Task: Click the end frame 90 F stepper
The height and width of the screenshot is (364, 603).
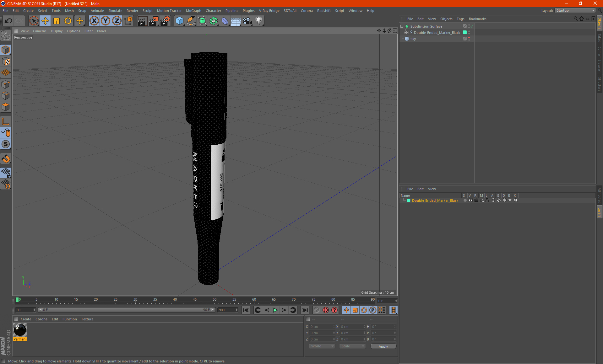Action: click(x=236, y=310)
